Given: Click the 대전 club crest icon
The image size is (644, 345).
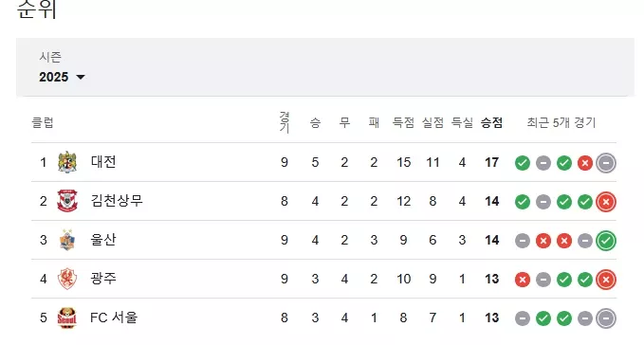Looking at the screenshot, I should (67, 162).
